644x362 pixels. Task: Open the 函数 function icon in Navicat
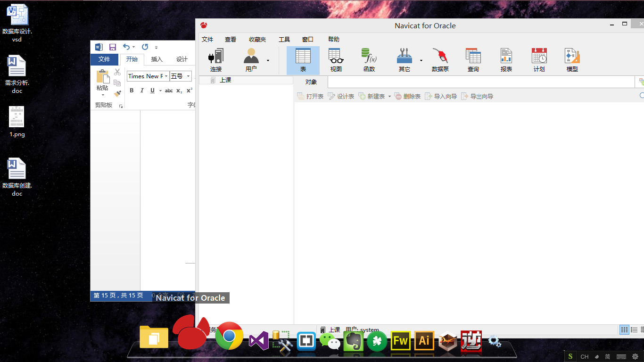(x=369, y=60)
